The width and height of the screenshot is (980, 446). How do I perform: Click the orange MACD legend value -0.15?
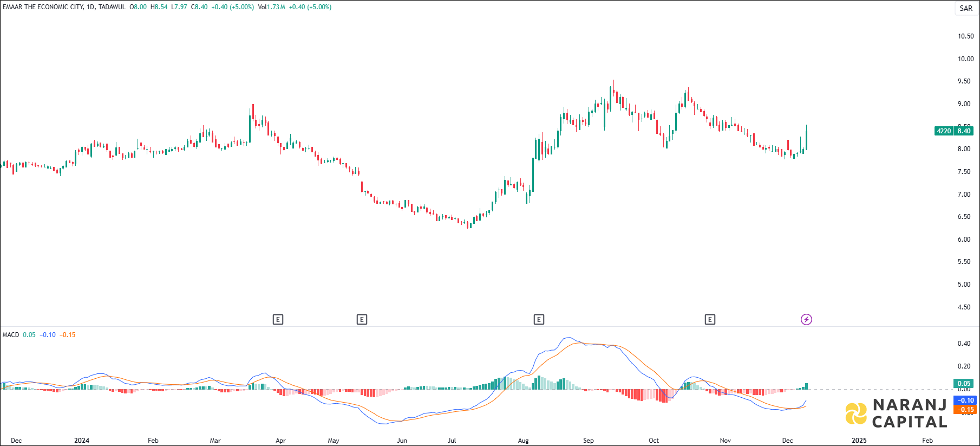tap(68, 335)
